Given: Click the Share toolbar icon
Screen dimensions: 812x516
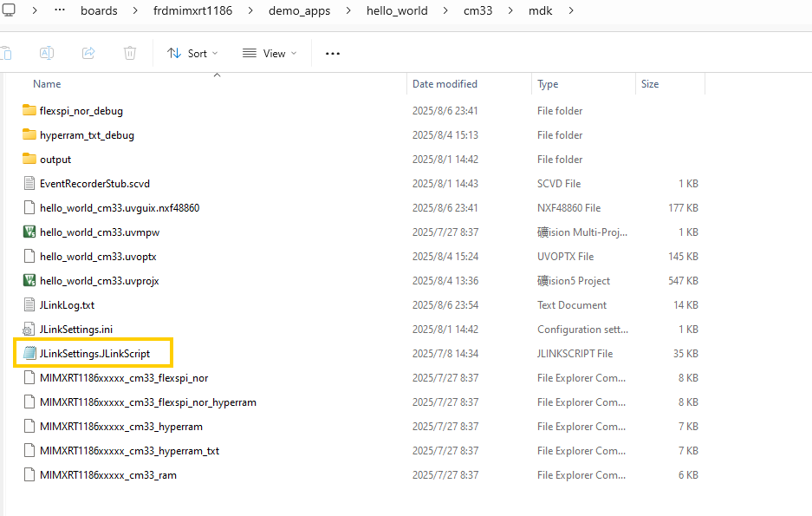Looking at the screenshot, I should [88, 53].
